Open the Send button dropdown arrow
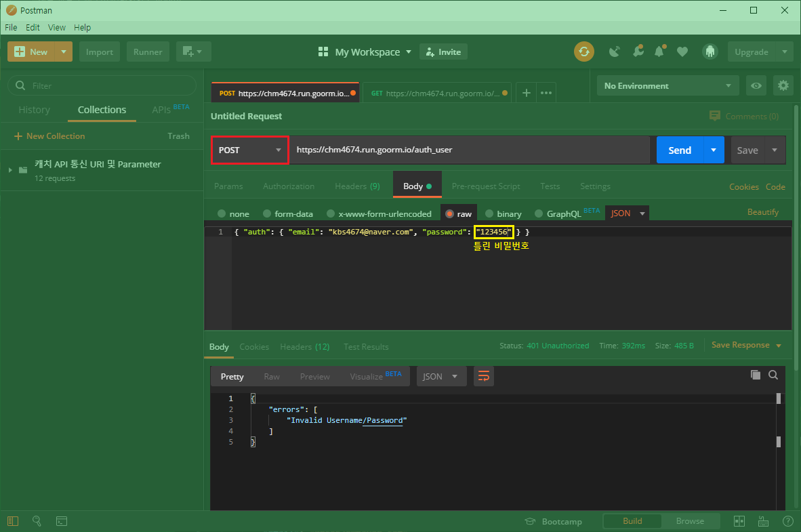 (x=714, y=150)
